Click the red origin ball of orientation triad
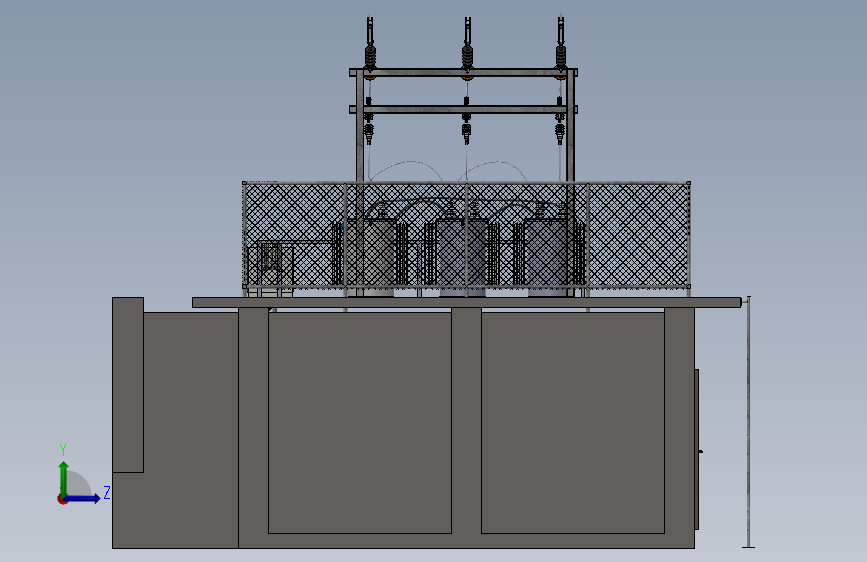This screenshot has height=562, width=867. [62, 499]
